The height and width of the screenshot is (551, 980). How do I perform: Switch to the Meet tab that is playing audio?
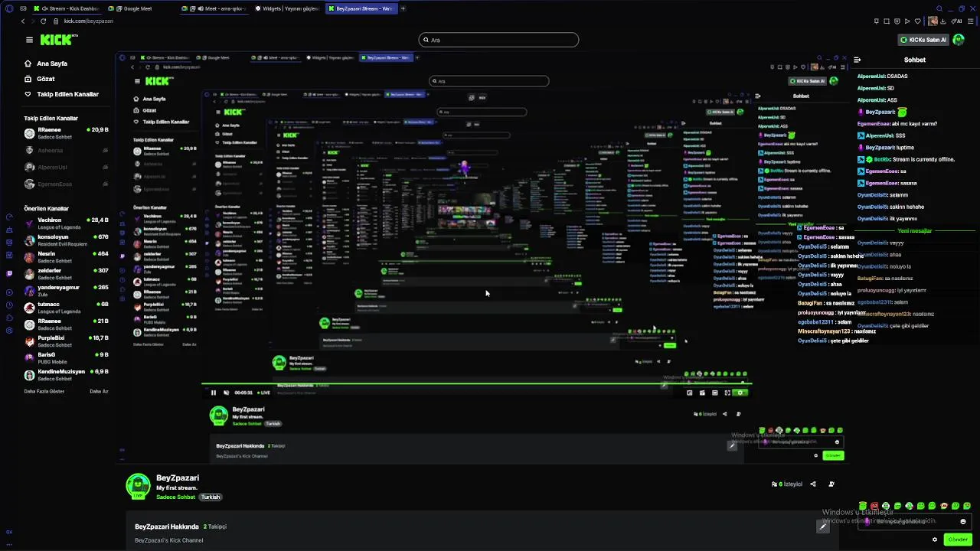(x=214, y=8)
